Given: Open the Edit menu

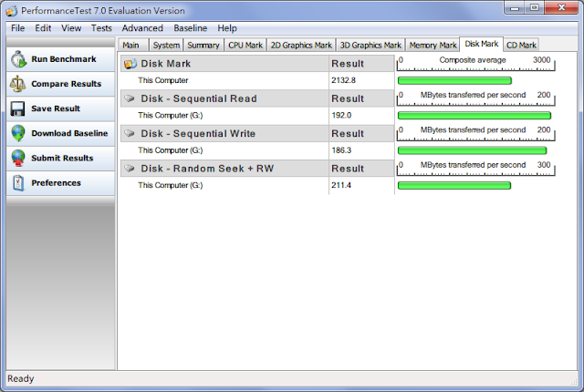Looking at the screenshot, I should click(43, 28).
